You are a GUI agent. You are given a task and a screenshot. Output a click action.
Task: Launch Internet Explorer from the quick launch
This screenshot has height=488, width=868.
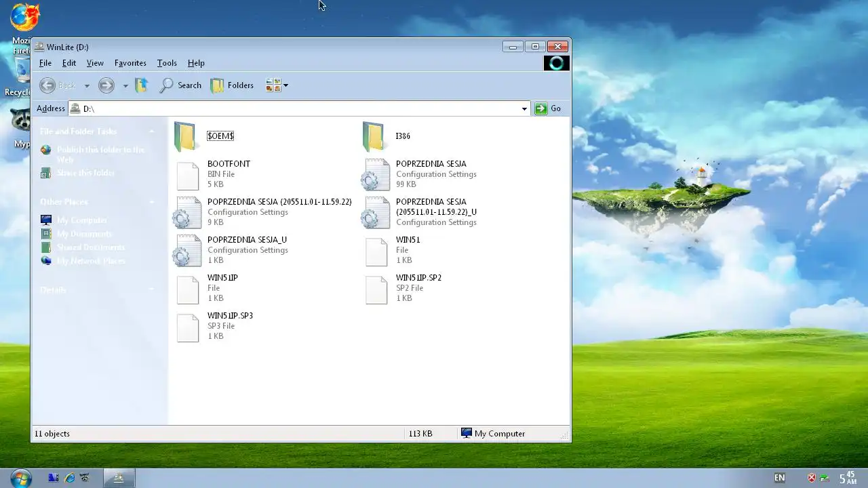coord(69,478)
